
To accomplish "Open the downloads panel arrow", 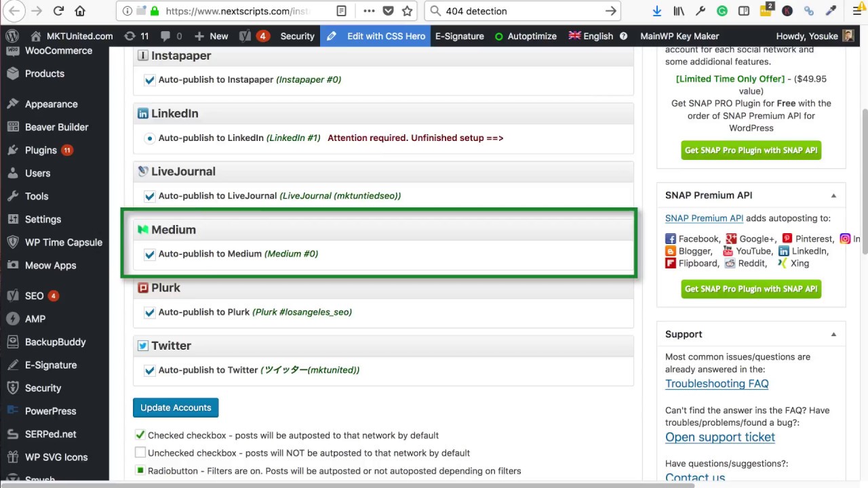I will pyautogui.click(x=656, y=11).
